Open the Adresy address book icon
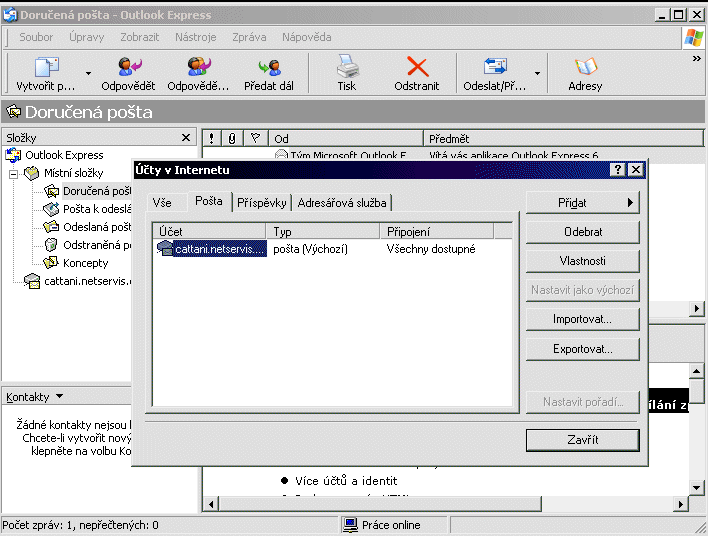This screenshot has height=536, width=708. [586, 67]
